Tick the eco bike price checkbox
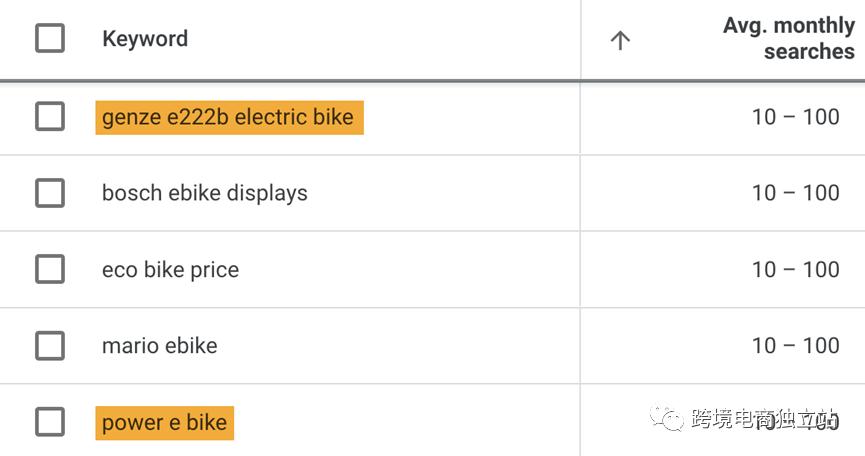The width and height of the screenshot is (865, 456). click(50, 269)
